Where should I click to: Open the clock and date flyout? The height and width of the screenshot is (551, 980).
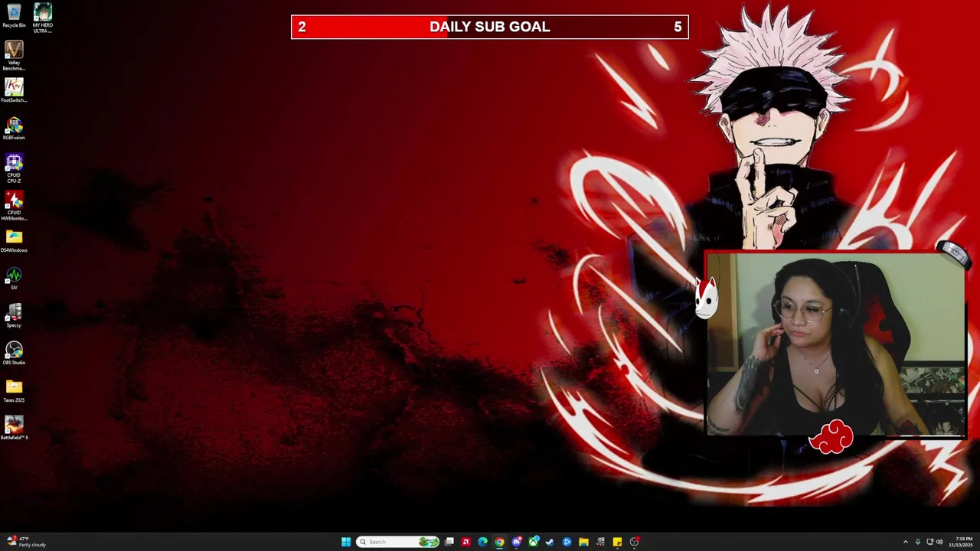(962, 542)
